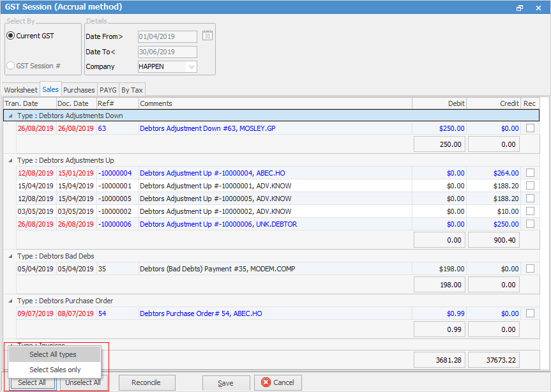Open the Company dropdown showing HAPPEN
Screen dimensions: 551x392
(x=191, y=66)
